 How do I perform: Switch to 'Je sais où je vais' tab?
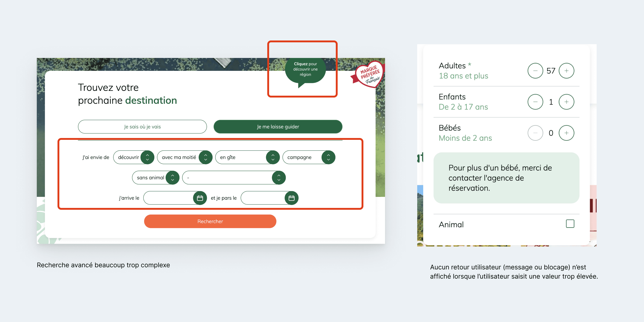(142, 127)
